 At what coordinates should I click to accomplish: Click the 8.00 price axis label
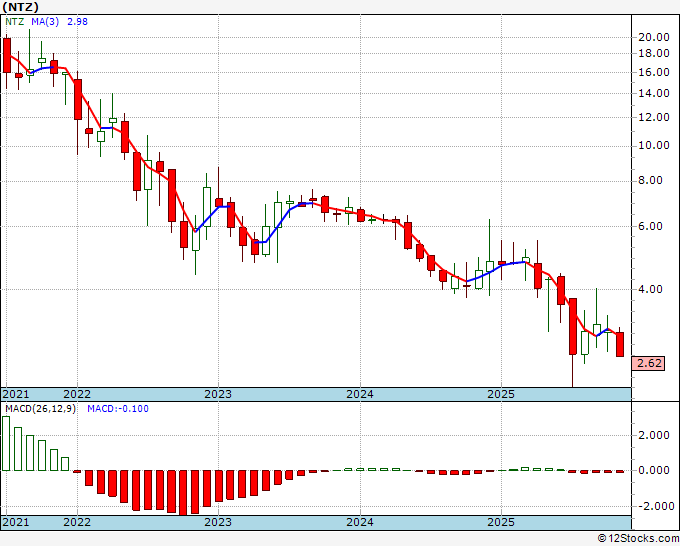pyautogui.click(x=651, y=180)
